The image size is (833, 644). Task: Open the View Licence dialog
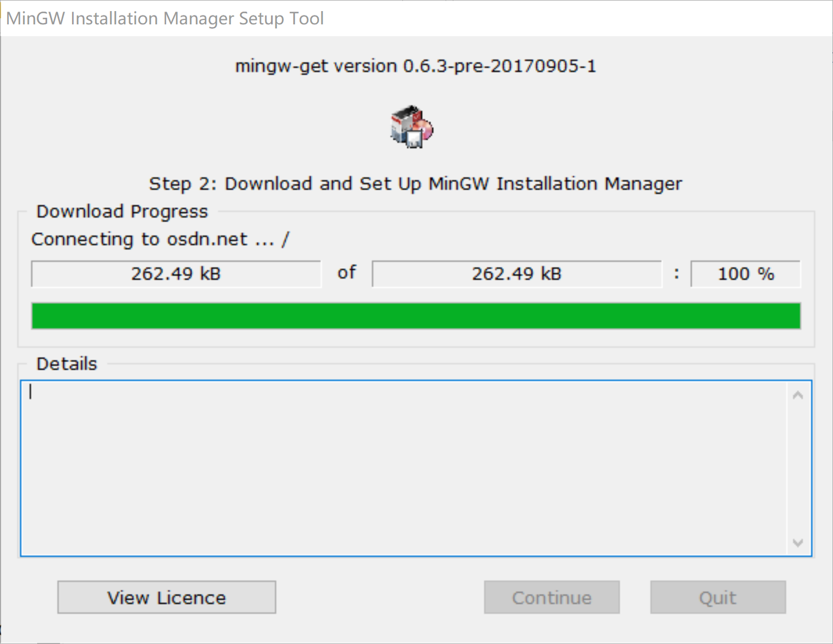point(167,597)
